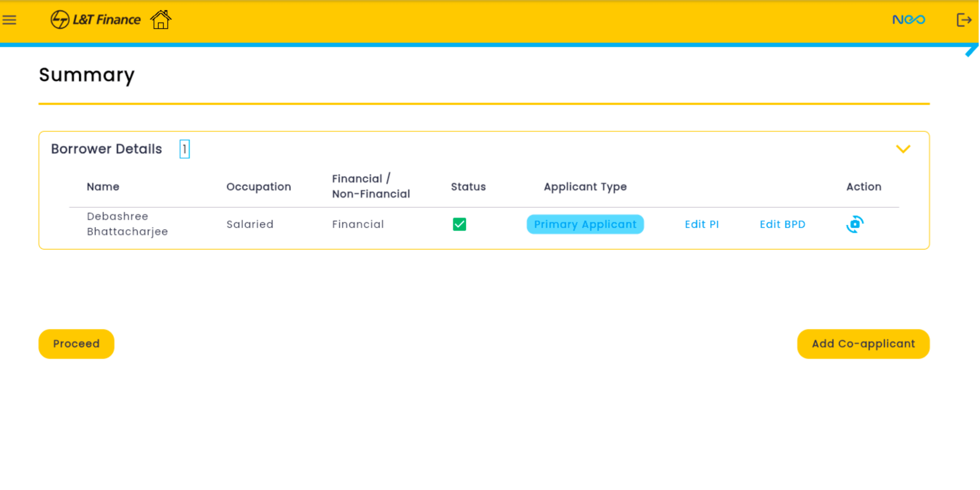Screen dimensions: 980x490
Task: Click Add Co-applicant button
Action: 863,344
